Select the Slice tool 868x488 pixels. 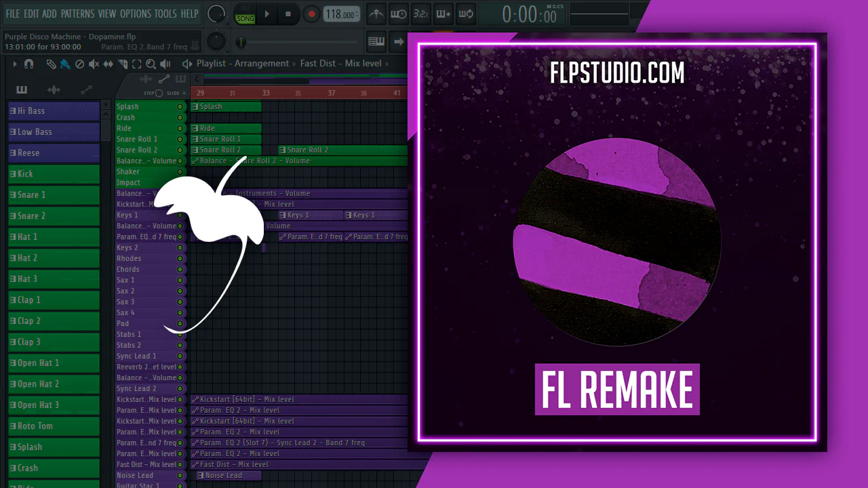tap(123, 64)
